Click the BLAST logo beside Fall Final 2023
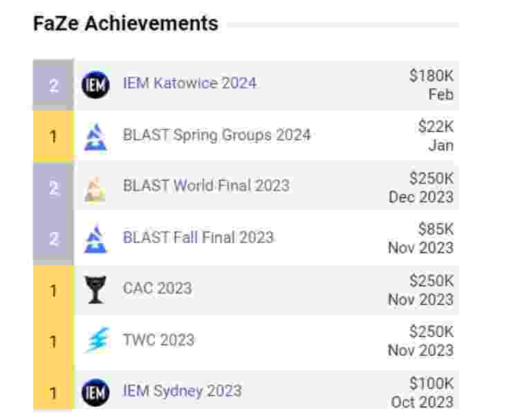 (x=95, y=238)
